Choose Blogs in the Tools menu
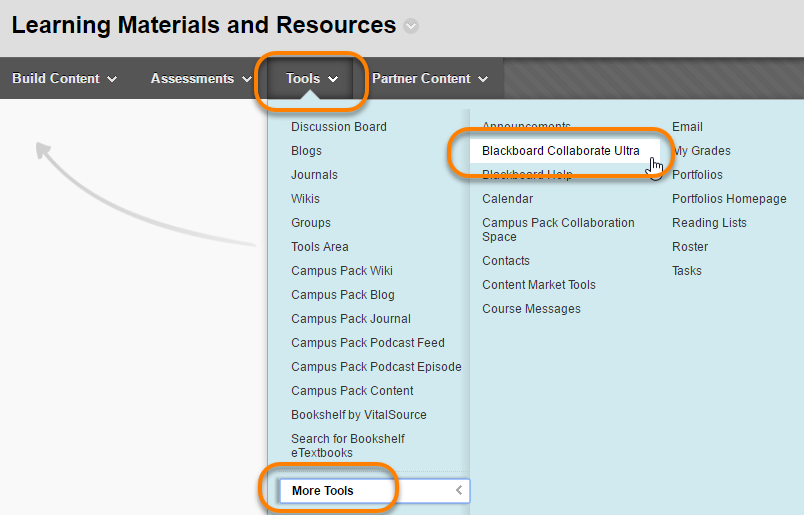 coord(306,151)
